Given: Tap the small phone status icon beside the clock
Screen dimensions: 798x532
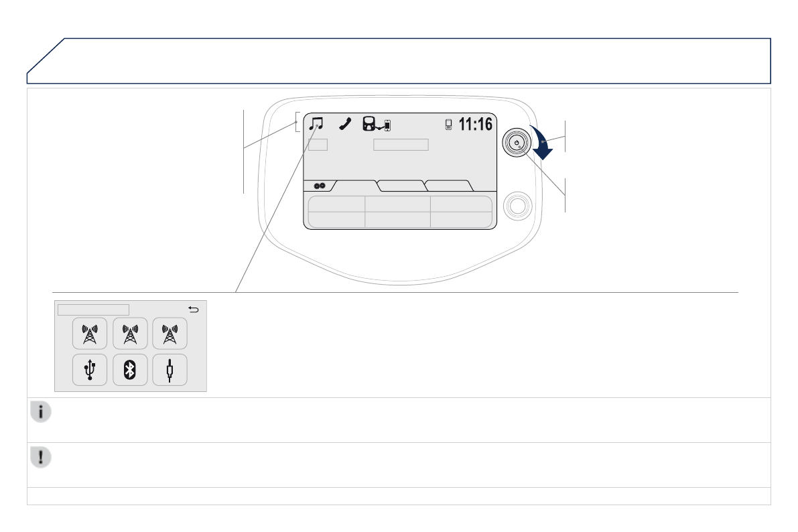Looking at the screenshot, I should (448, 125).
